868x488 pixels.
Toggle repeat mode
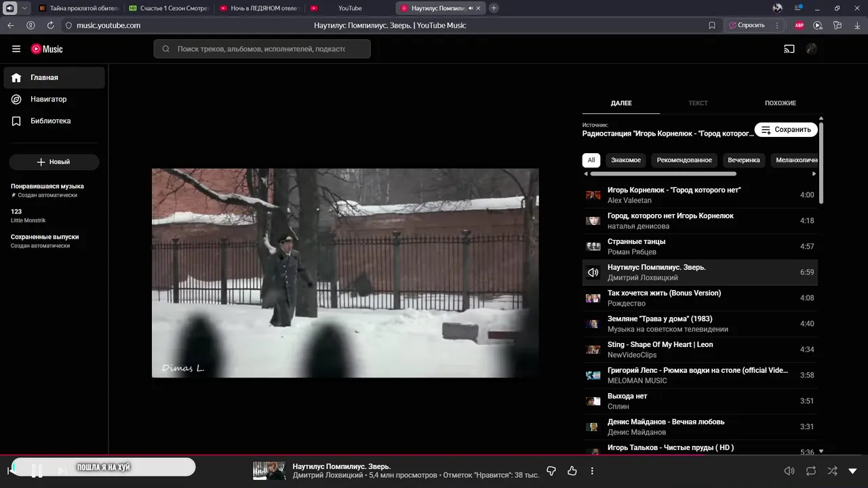tap(811, 471)
